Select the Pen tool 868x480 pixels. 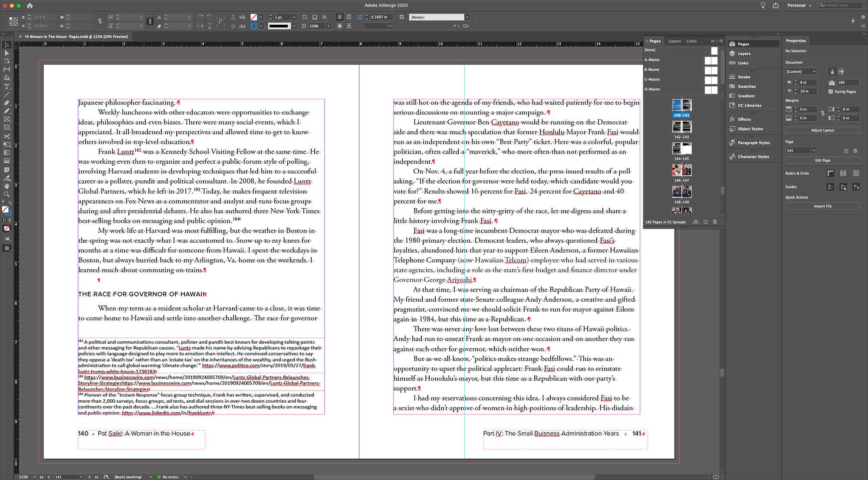pyautogui.click(x=7, y=103)
